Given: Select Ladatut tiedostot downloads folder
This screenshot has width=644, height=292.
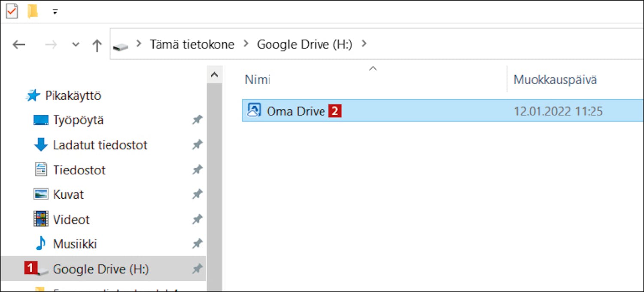Looking at the screenshot, I should click(x=100, y=145).
